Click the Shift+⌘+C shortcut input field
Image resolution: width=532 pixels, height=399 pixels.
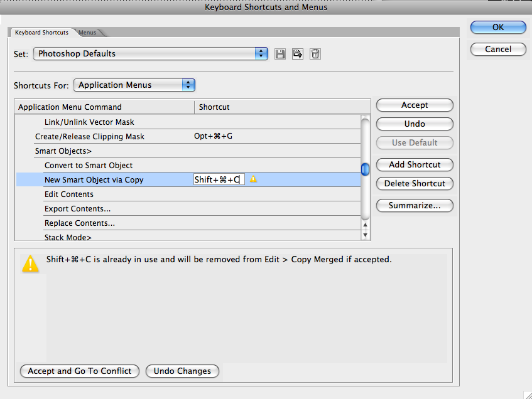tap(219, 179)
